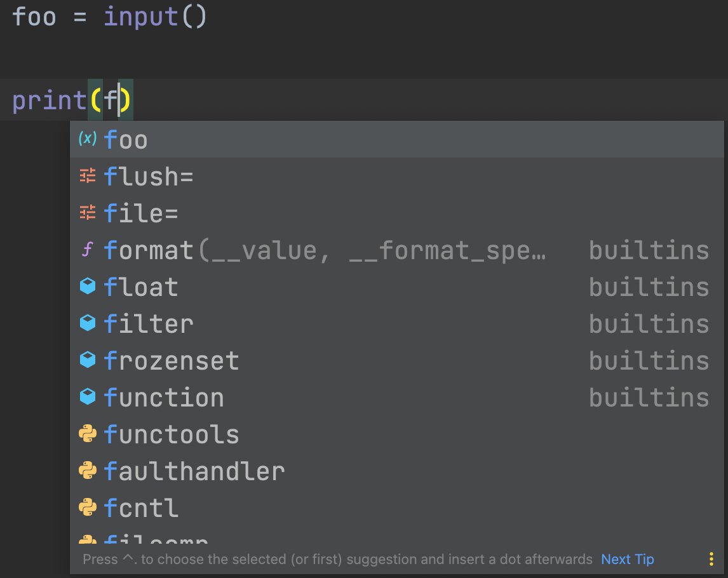Click the builtins label next to float
Viewport: 728px width, 578px height.
click(648, 286)
